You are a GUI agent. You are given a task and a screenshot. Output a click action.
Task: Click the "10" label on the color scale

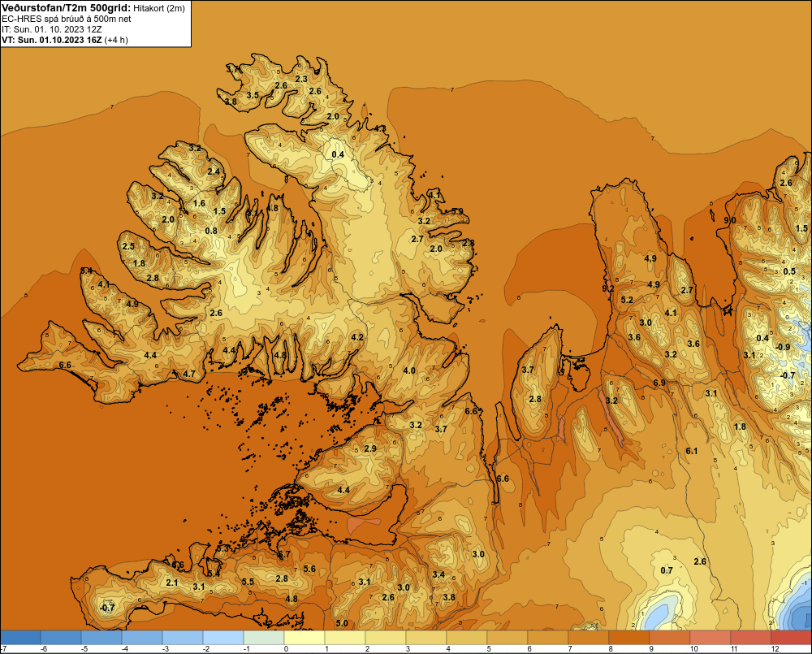[693, 649]
